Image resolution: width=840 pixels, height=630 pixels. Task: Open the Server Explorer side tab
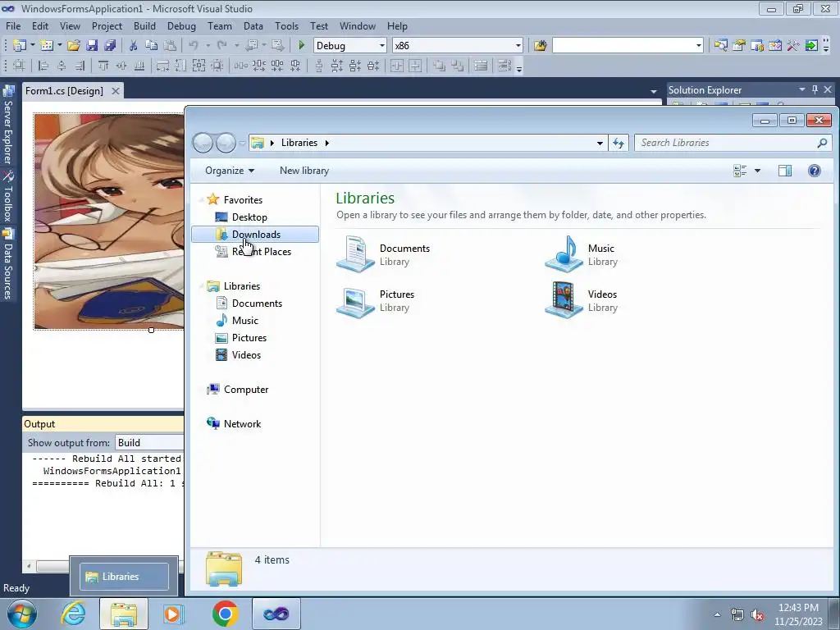coord(8,126)
